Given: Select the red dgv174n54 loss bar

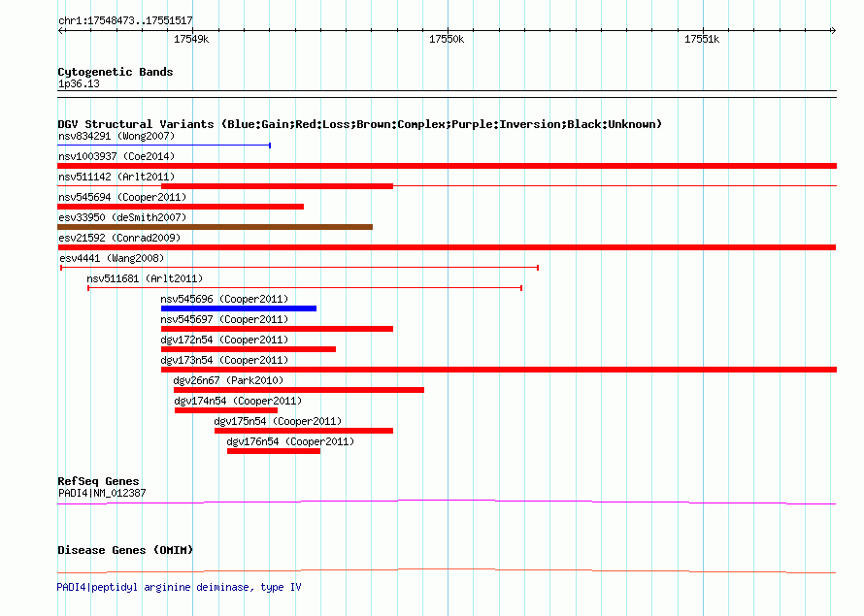Looking at the screenshot, I should tap(226, 410).
